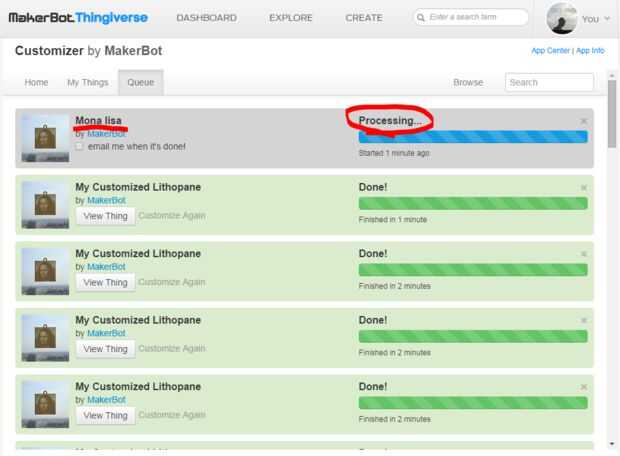620x456 pixels.
Task: Open MakerBot author link in Mona lisa row
Action: (106, 134)
